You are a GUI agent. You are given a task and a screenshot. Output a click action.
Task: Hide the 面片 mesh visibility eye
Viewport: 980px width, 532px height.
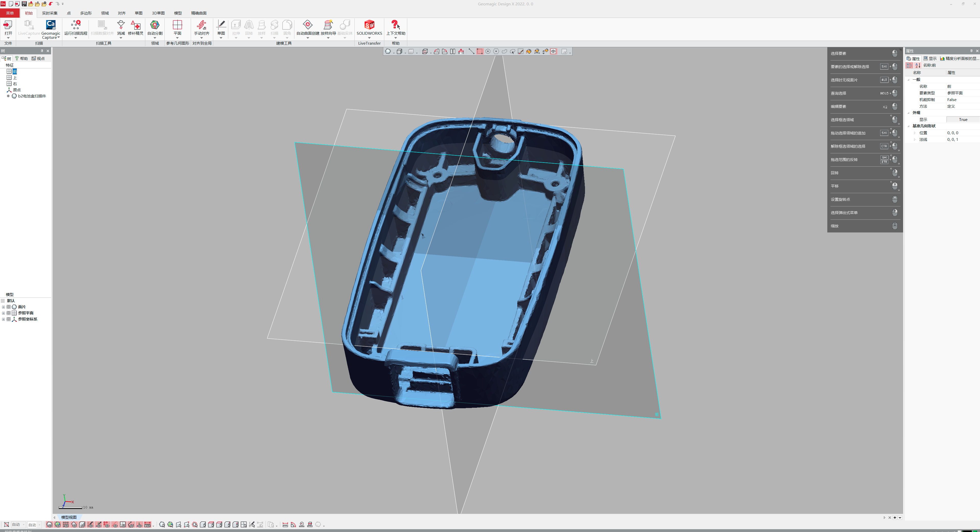point(8,307)
